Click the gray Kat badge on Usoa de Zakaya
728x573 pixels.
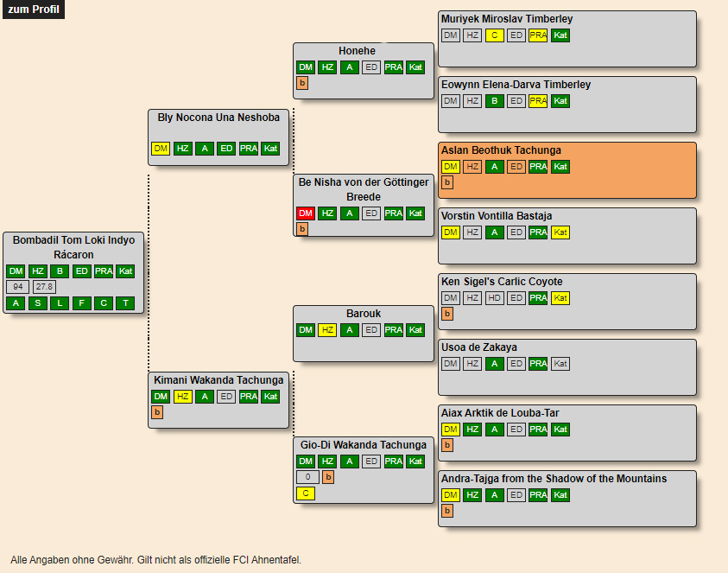pos(560,364)
